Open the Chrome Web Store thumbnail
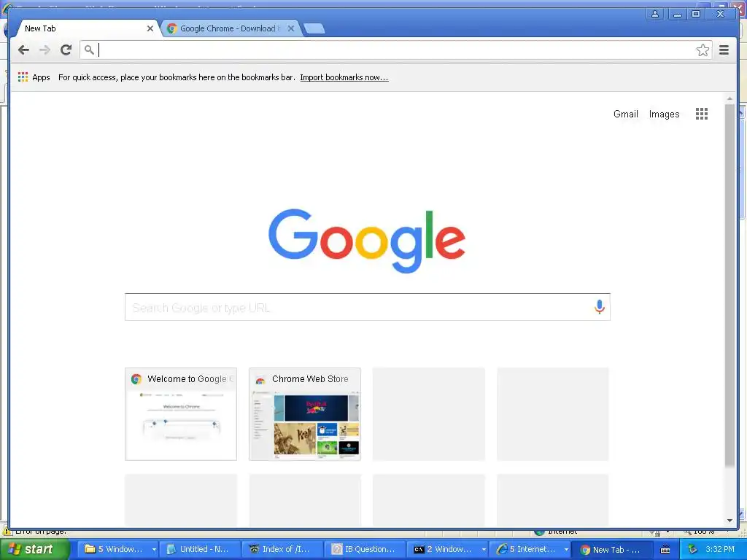Screen dimensions: 747x560 (x=305, y=414)
